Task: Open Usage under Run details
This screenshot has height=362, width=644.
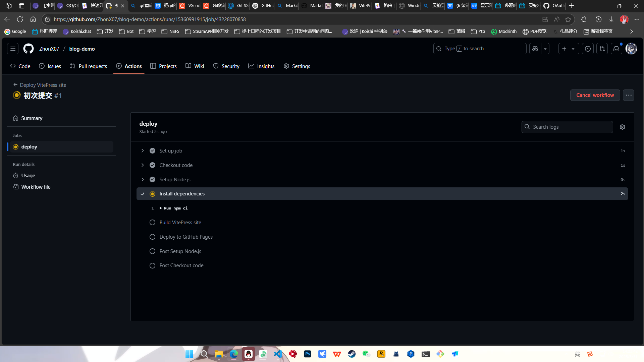Action: (x=61, y=176)
